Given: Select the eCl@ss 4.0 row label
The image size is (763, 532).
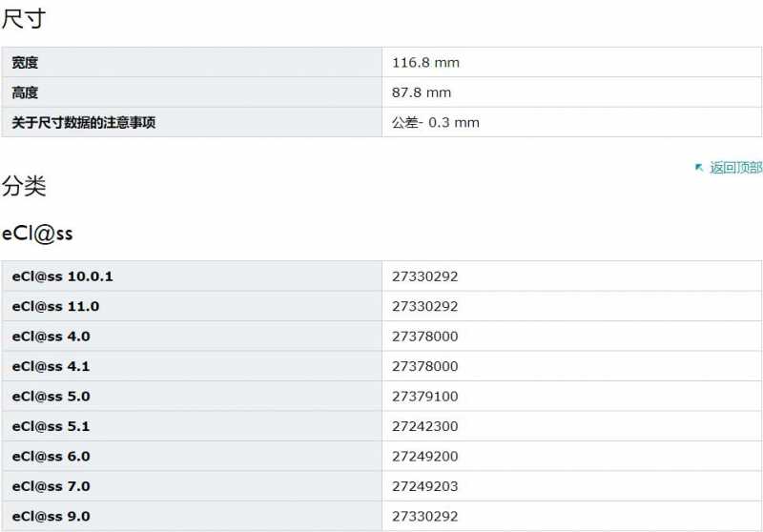Looking at the screenshot, I should click(x=52, y=337).
